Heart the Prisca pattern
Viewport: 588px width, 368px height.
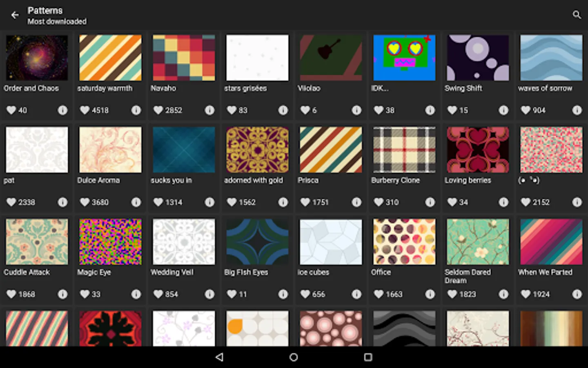coord(305,202)
